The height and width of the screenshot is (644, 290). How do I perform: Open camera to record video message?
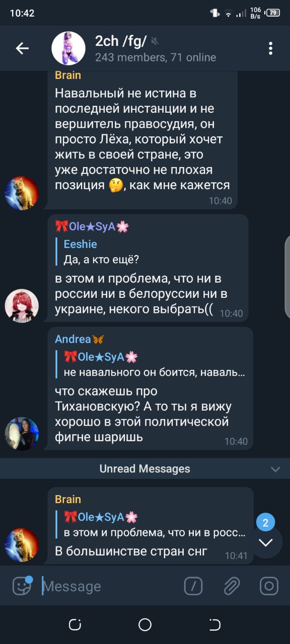pyautogui.click(x=269, y=586)
